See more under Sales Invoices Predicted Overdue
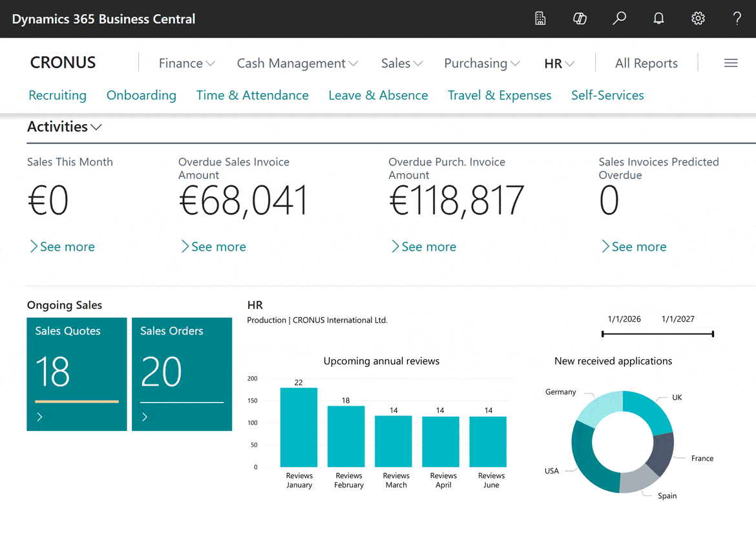756x535 pixels. (x=634, y=247)
